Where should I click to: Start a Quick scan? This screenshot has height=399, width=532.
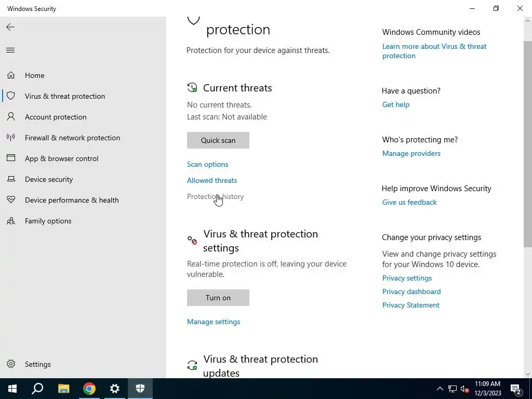(218, 140)
